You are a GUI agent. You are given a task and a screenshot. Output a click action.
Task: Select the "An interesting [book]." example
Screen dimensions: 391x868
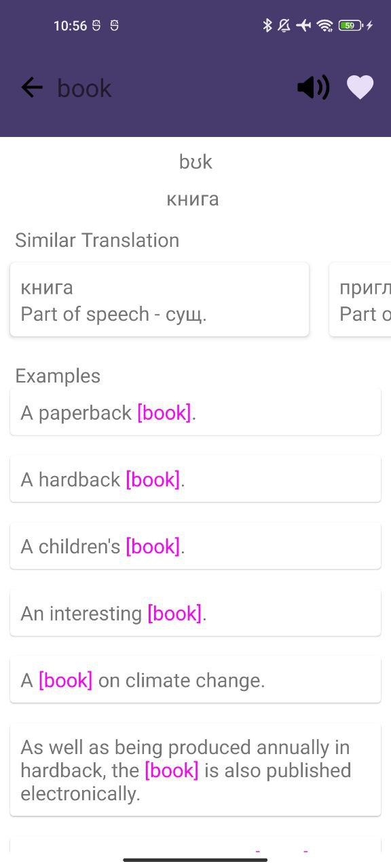coord(195,612)
